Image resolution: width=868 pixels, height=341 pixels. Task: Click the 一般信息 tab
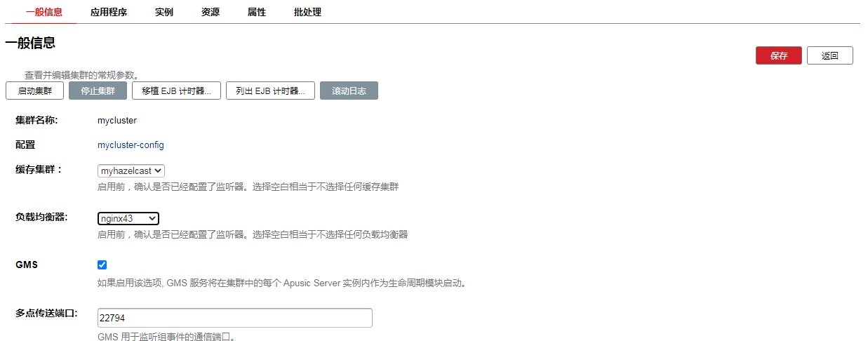click(x=44, y=12)
